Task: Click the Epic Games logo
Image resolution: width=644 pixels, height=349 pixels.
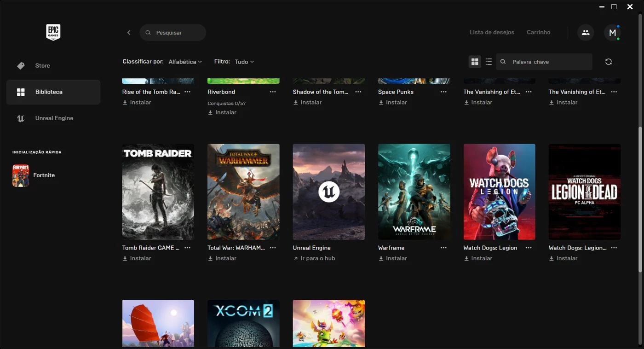Action: pyautogui.click(x=53, y=32)
